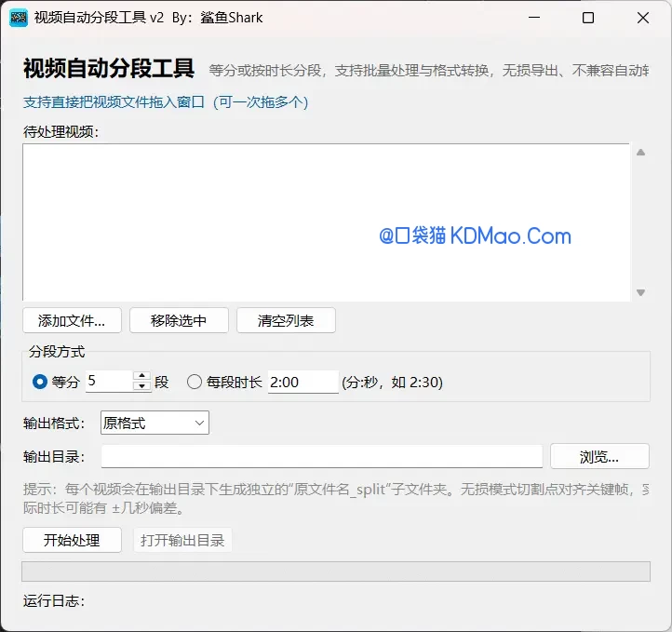This screenshot has height=632, width=672.
Task: Click the 输出目录 path input field
Action: pos(322,456)
